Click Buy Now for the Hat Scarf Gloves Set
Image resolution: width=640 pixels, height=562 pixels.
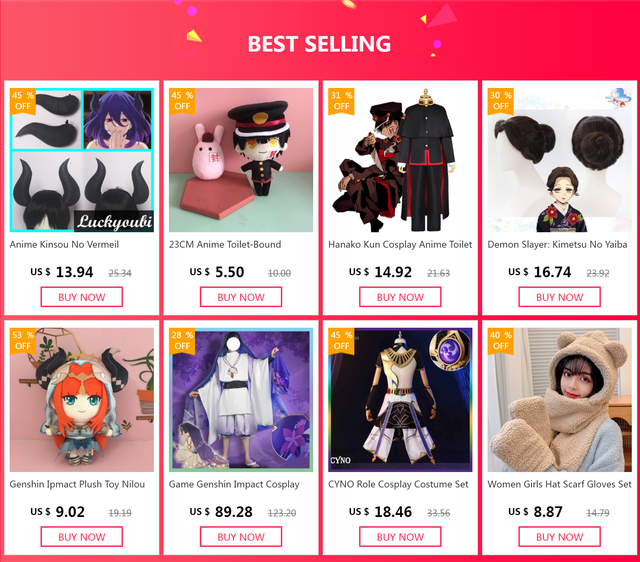click(560, 537)
